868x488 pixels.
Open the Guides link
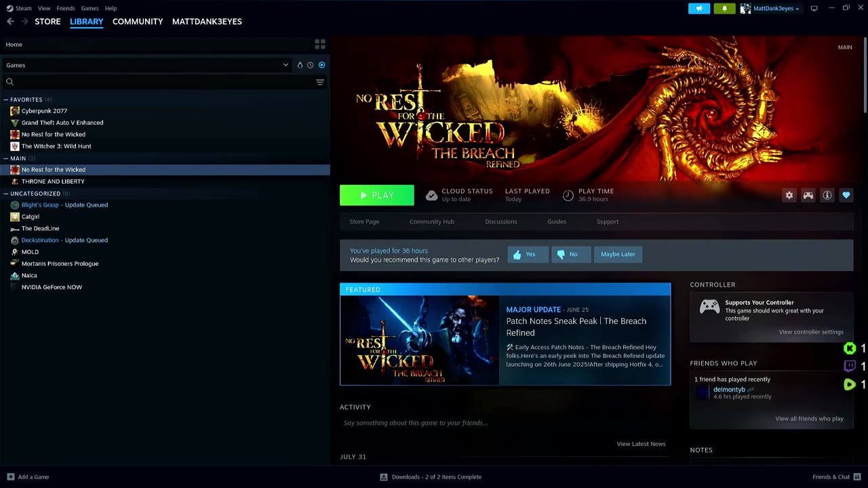(557, 222)
